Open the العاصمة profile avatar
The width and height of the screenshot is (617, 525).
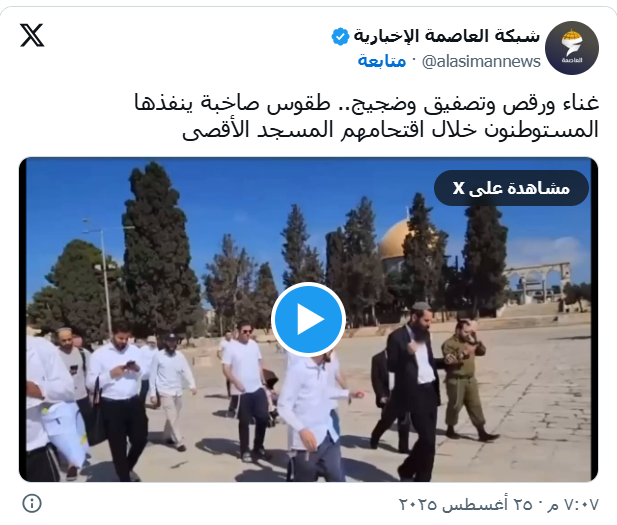click(572, 48)
